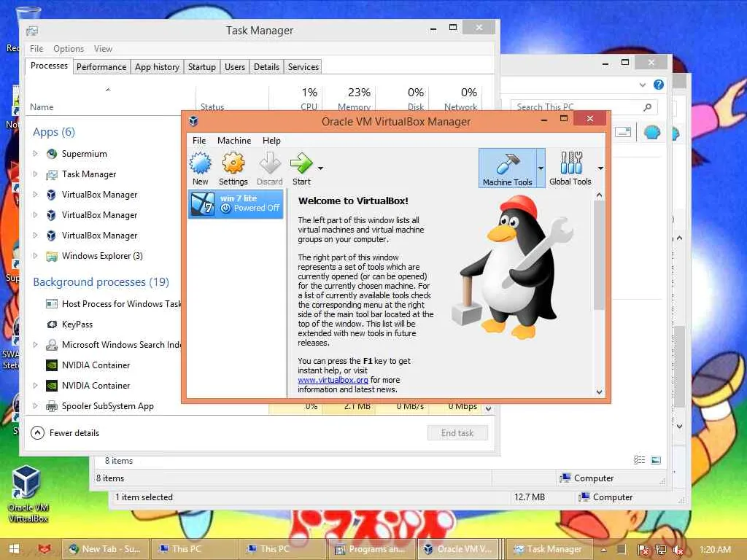Expand the Windows Explorer (3) row
The width and height of the screenshot is (747, 560).
point(35,256)
